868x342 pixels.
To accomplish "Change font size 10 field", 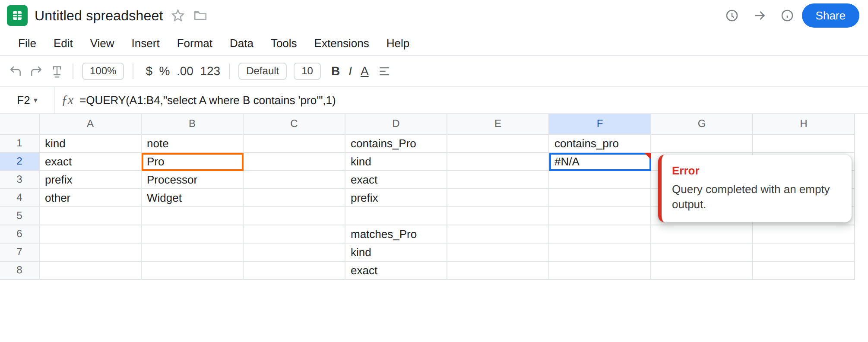I will [x=307, y=71].
